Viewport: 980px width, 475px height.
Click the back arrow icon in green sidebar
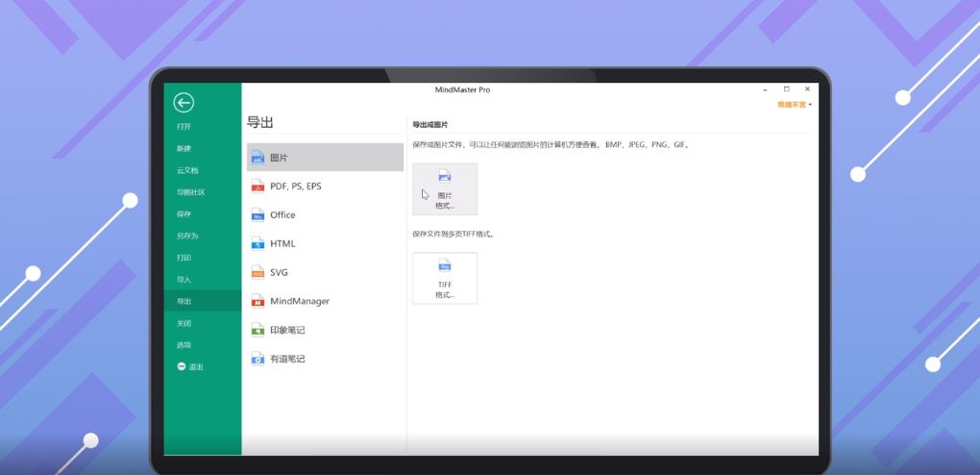click(x=184, y=103)
